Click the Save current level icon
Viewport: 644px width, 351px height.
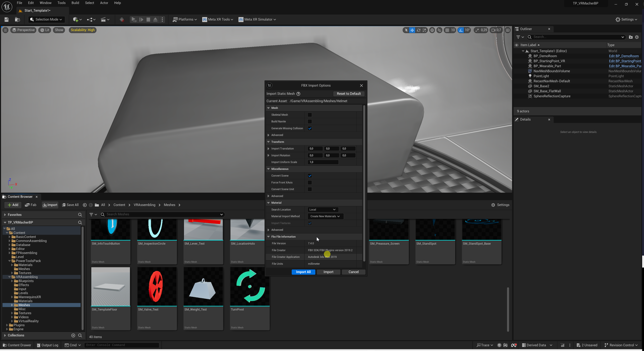[x=7, y=20]
